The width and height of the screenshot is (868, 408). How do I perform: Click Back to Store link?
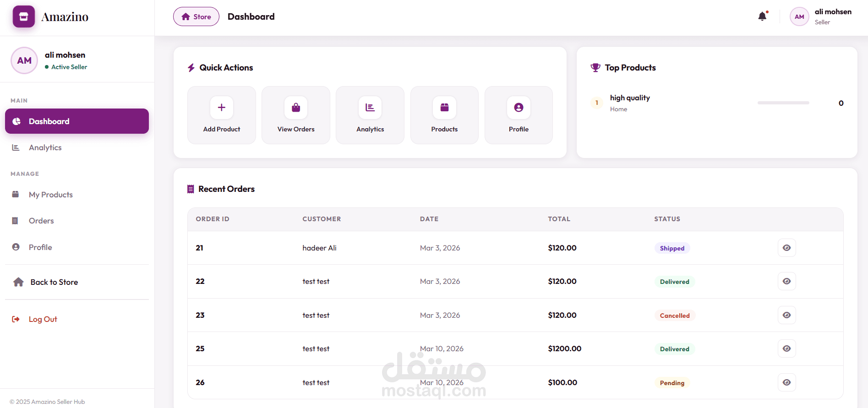pyautogui.click(x=54, y=282)
